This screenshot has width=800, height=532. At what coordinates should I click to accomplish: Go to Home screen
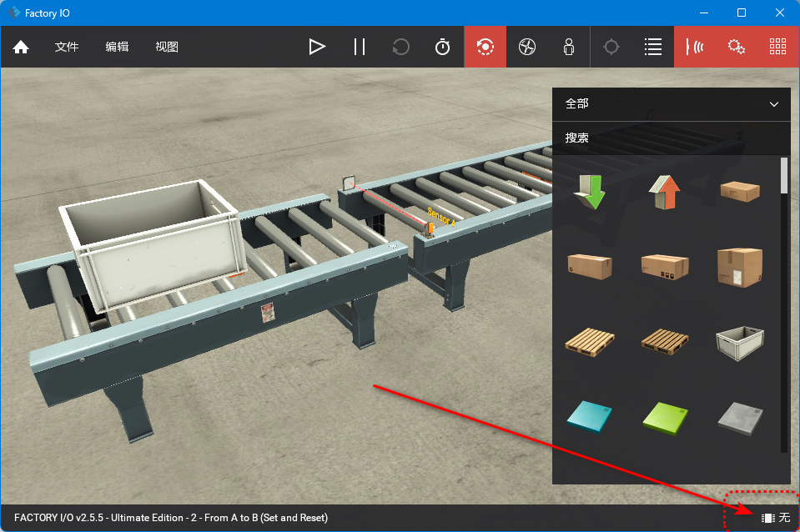click(x=21, y=47)
